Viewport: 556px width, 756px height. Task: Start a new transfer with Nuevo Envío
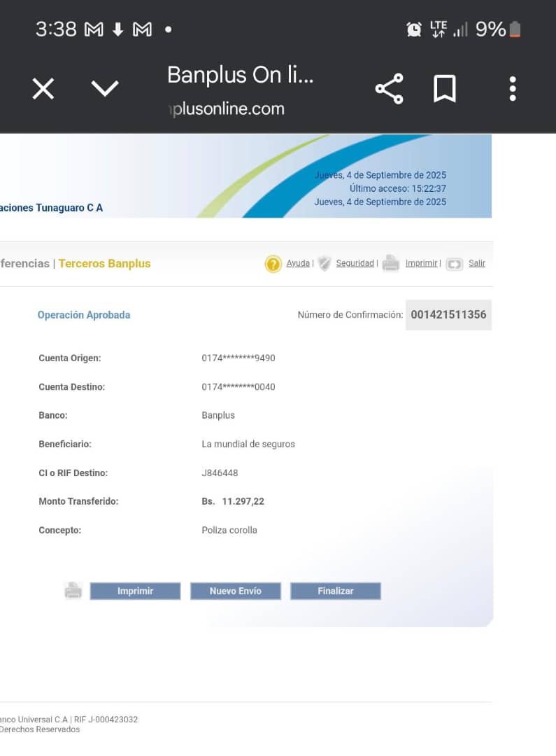[x=236, y=591]
